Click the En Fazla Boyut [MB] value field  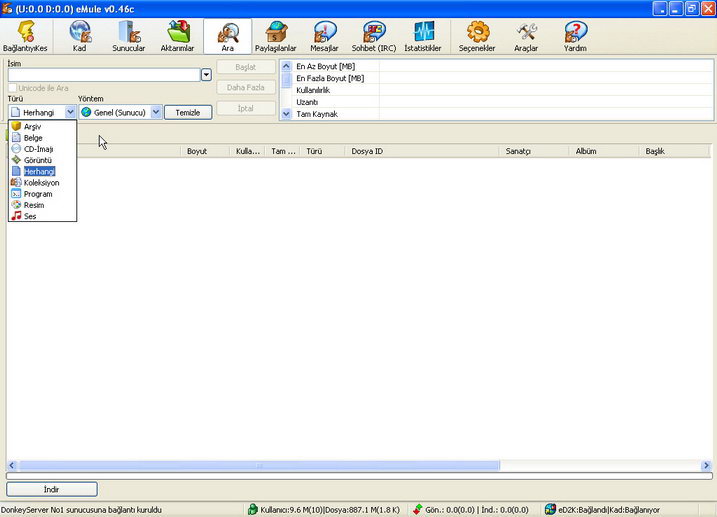(546, 78)
